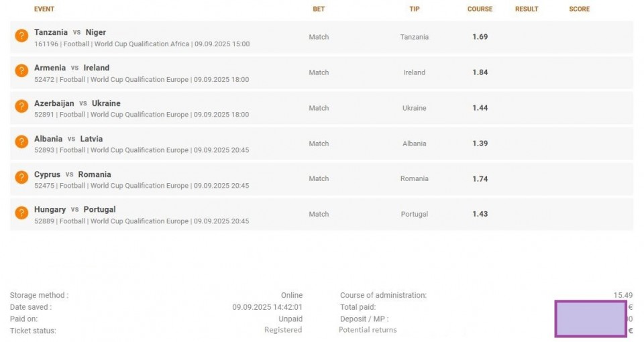
Task: Click the pending status icon for Azerbaijan vs Ukraine
Action: point(21,106)
